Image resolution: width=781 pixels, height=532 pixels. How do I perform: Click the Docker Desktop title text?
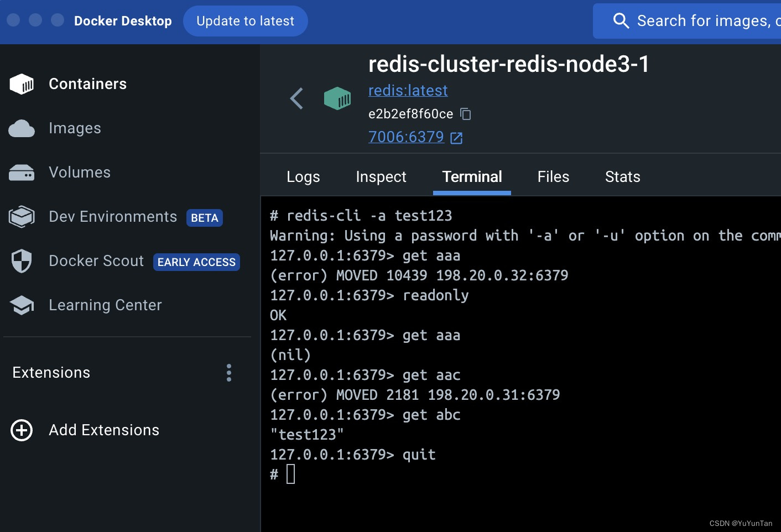[123, 21]
